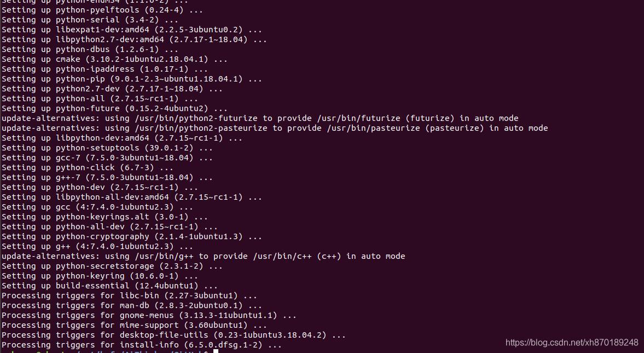The image size is (644, 353).
Task: Click the install-info trigger line
Action: 142,345
